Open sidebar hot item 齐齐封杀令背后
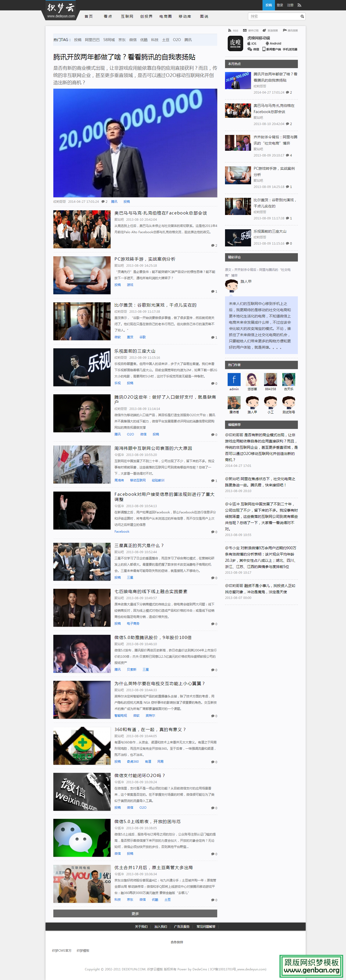346x980 pixels. [275, 140]
